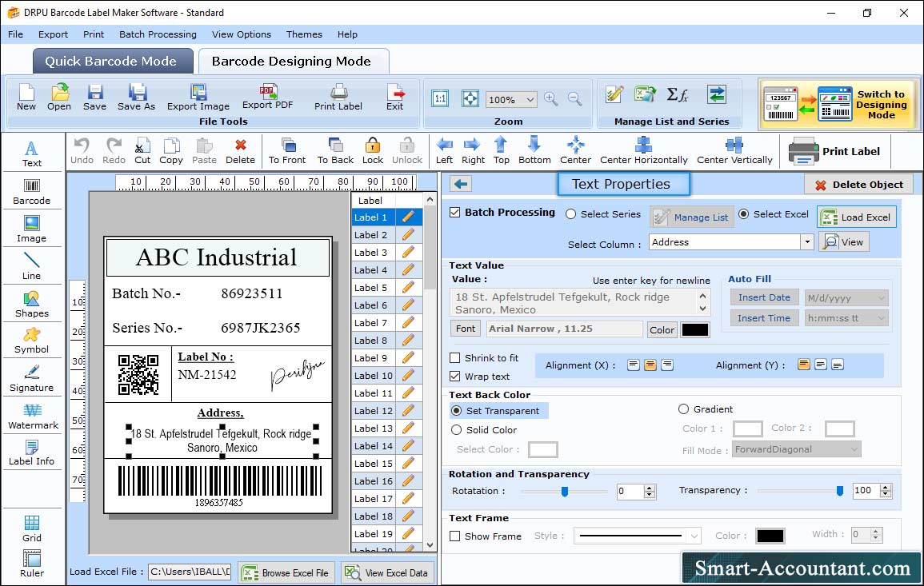Click Export Image icon
The width and height of the screenshot is (924, 586).
tap(198, 98)
